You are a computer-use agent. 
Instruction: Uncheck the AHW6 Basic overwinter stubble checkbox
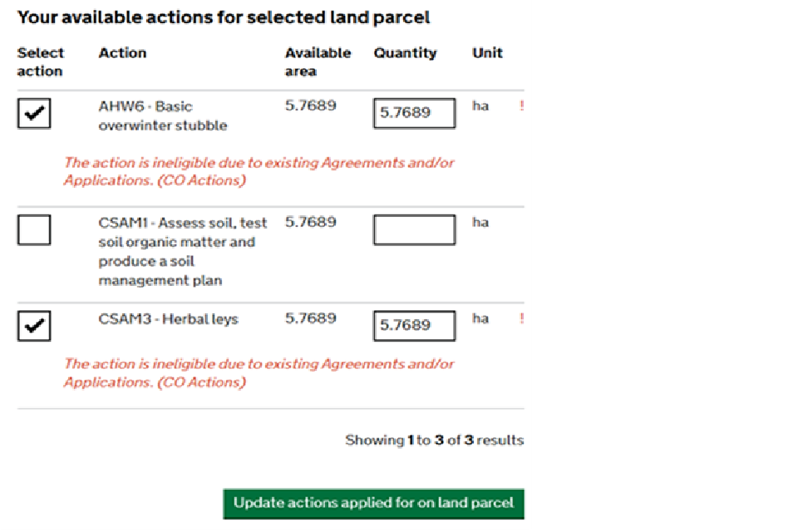[34, 113]
